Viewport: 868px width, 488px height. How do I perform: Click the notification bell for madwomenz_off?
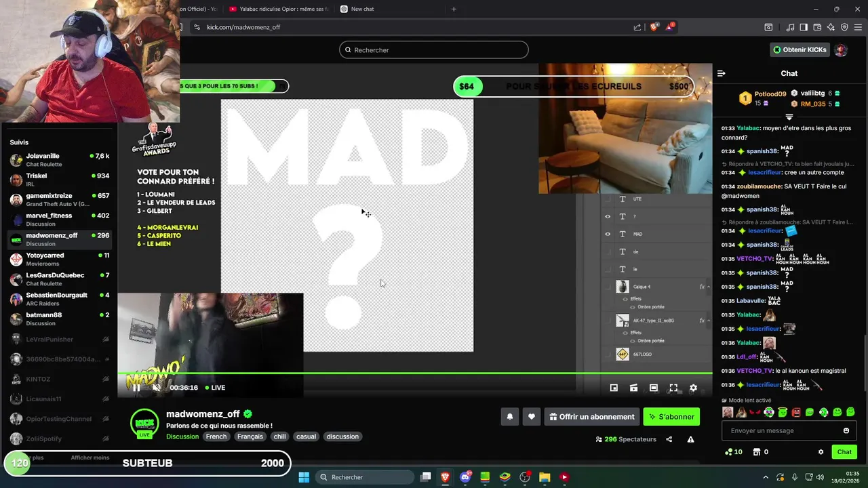pos(510,417)
